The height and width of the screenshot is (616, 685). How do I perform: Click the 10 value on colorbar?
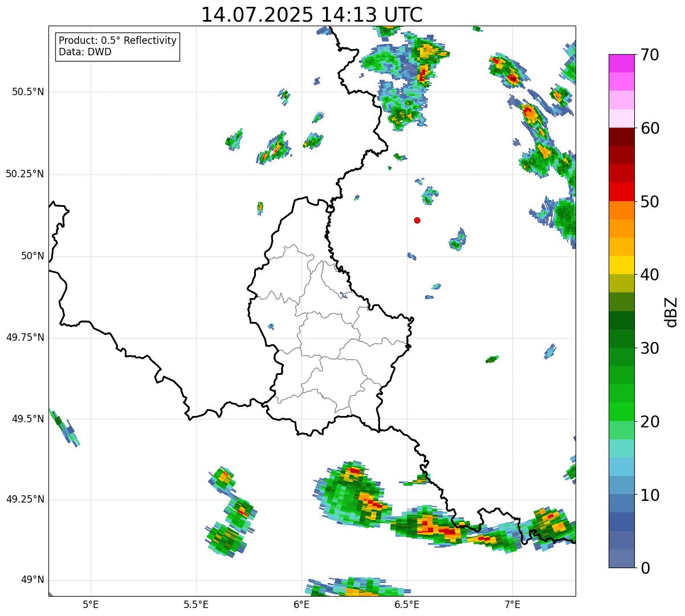650,495
